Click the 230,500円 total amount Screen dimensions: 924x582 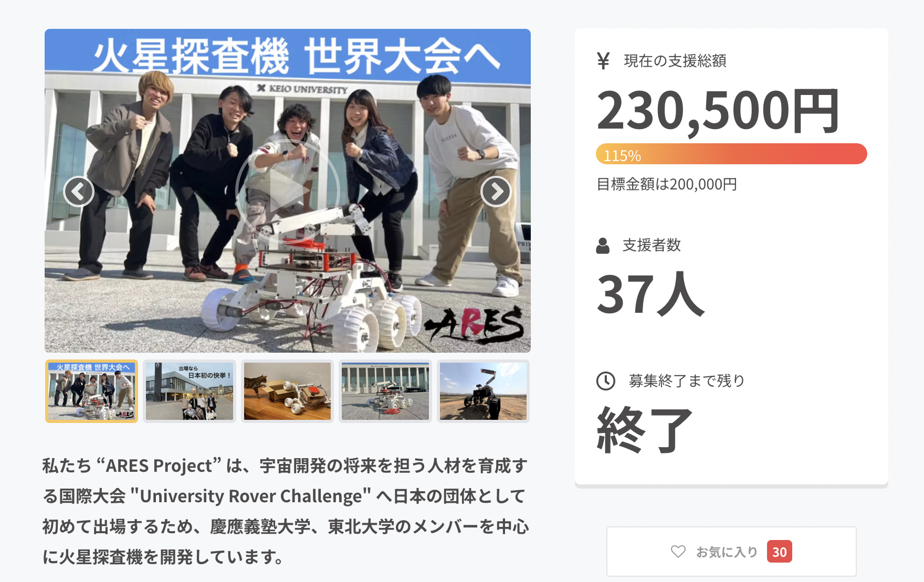(x=718, y=111)
